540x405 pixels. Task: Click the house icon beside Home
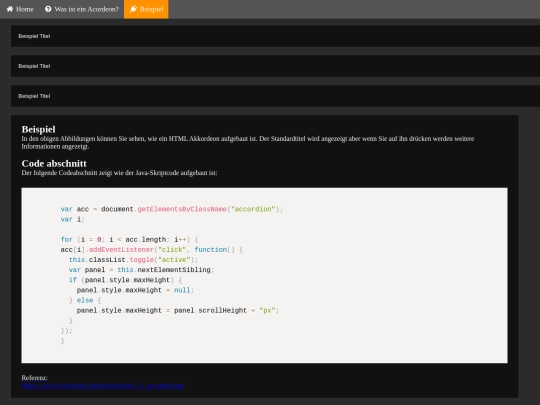coord(10,9)
